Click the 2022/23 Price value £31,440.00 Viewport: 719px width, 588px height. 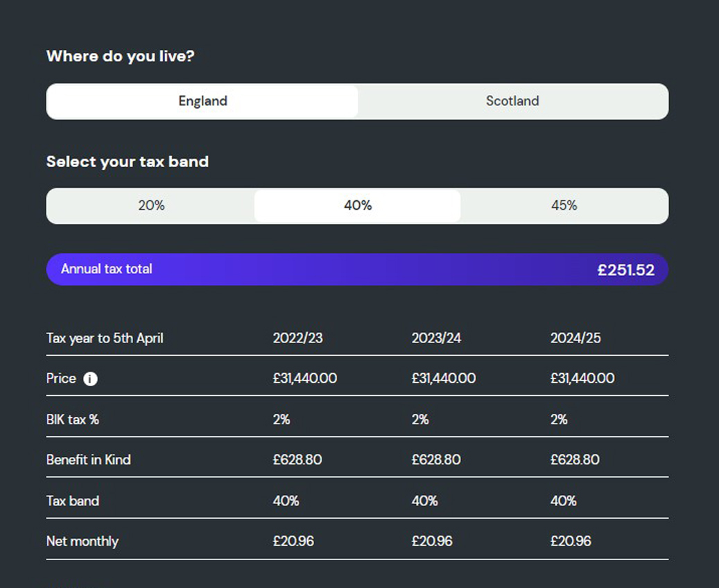[305, 379]
